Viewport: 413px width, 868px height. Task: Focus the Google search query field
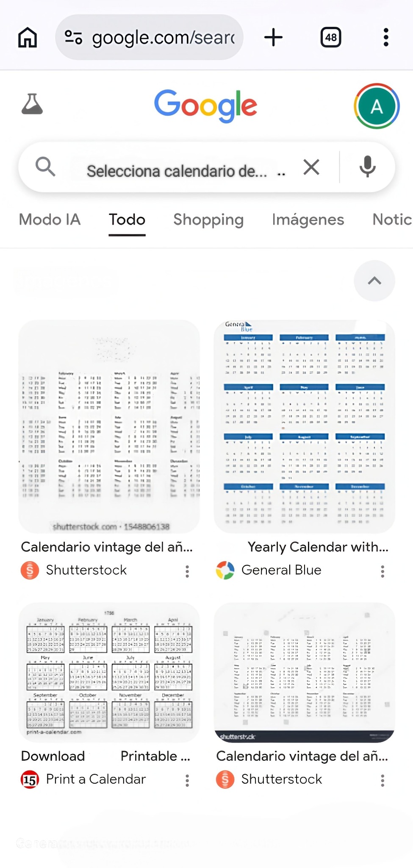pyautogui.click(x=178, y=171)
